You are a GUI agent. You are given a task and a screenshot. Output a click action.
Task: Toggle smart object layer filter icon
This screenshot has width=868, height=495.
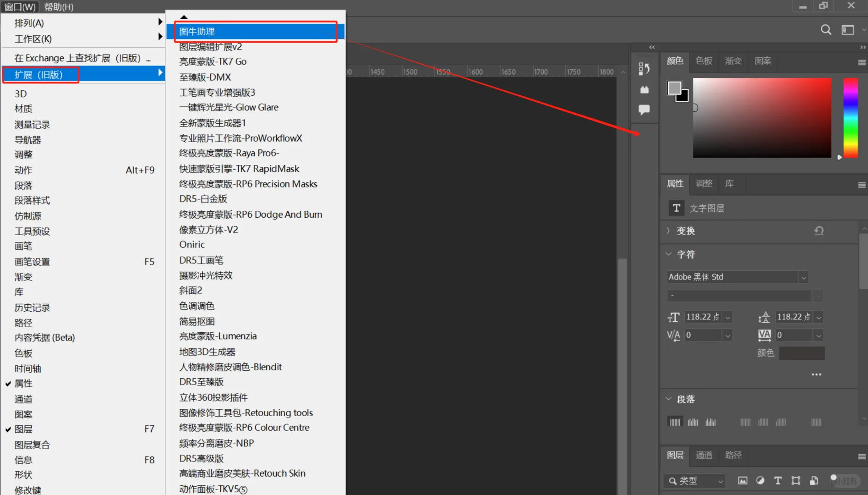pos(814,480)
